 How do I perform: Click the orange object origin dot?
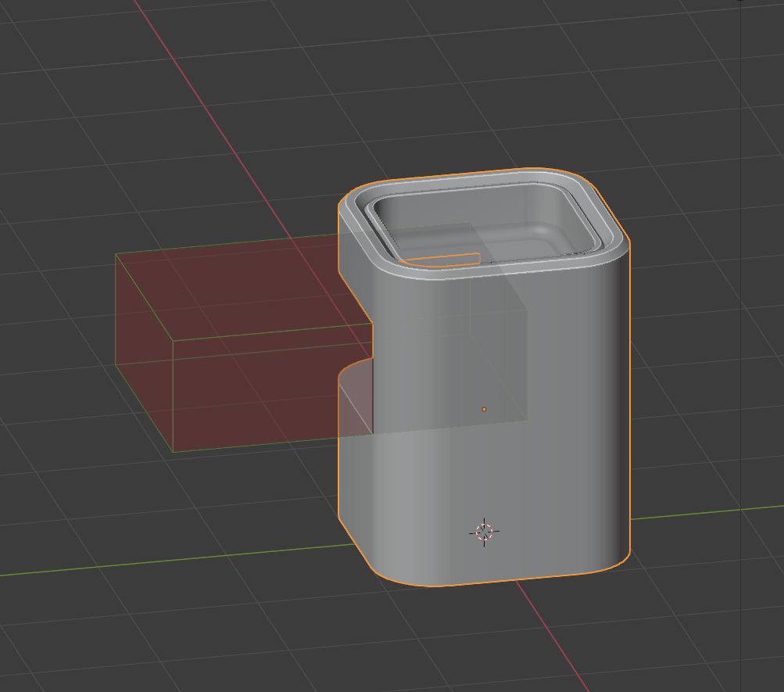coord(485,408)
